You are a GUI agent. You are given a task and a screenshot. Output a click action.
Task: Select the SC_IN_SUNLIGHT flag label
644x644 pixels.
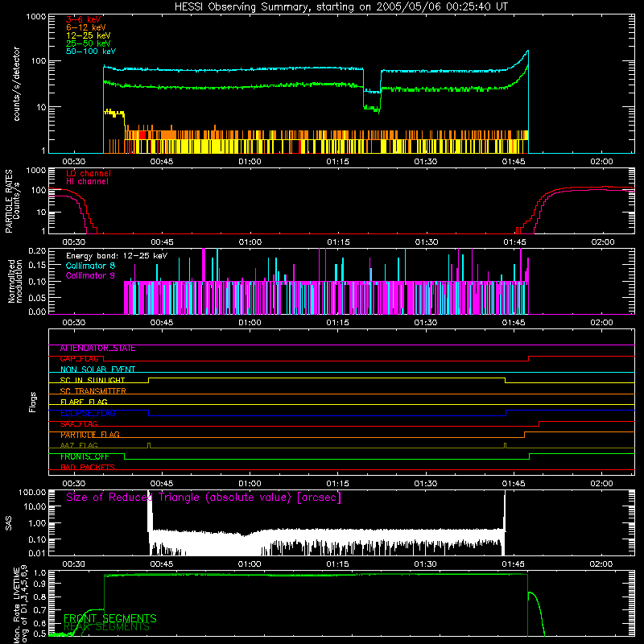pyautogui.click(x=93, y=380)
